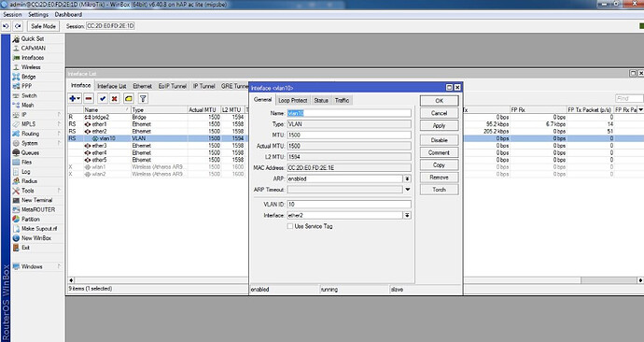This screenshot has height=342, width=644.
Task: Switch to Ethernet tab
Action: (x=143, y=86)
